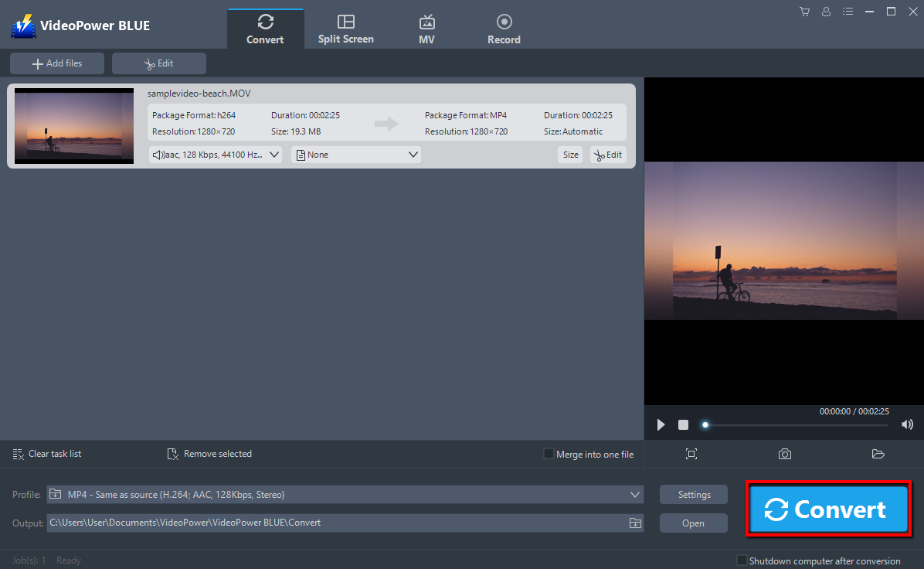The image size is (924, 569).
Task: Click the user account icon
Action: (826, 12)
